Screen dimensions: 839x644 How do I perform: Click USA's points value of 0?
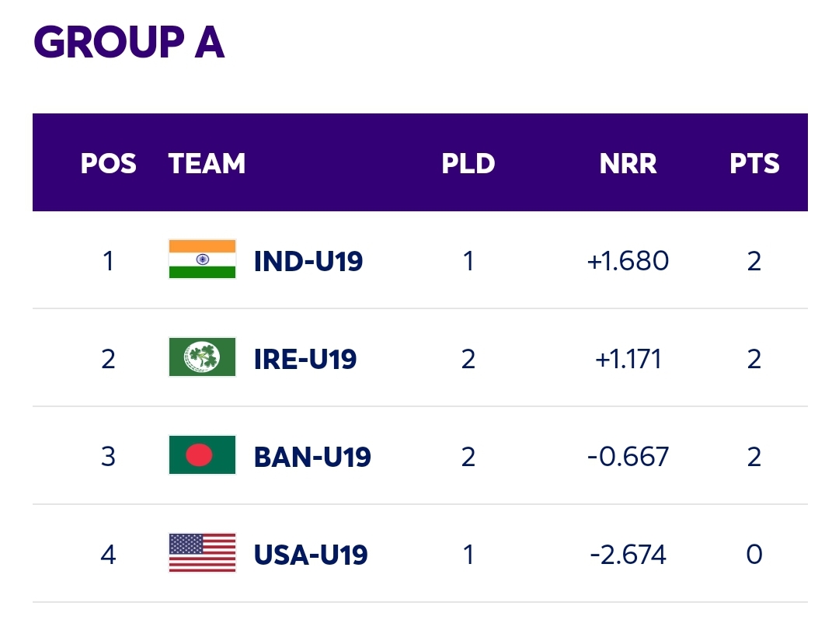(x=754, y=555)
